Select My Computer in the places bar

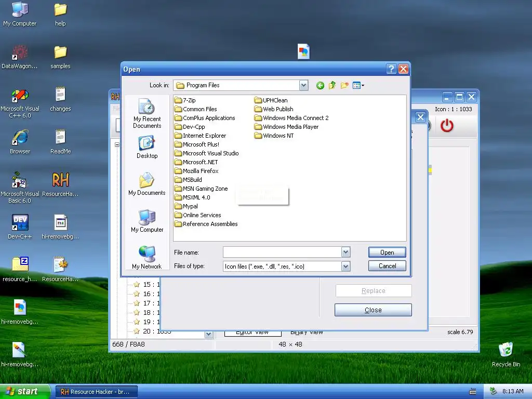pyautogui.click(x=147, y=221)
